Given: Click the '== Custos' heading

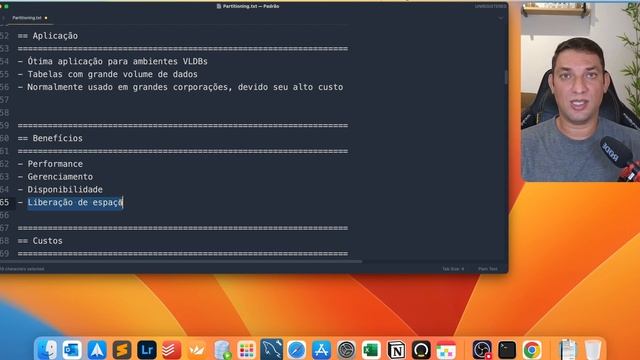Looking at the screenshot, I should [x=40, y=241].
